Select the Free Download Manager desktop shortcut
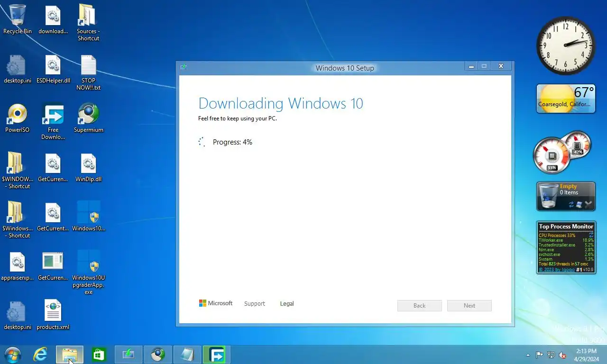 [53, 122]
